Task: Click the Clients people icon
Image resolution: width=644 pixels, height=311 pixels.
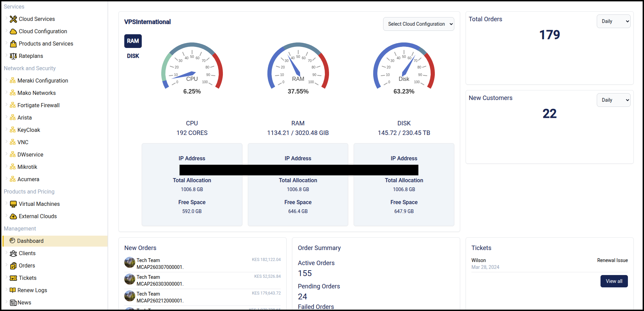Action: point(13,253)
